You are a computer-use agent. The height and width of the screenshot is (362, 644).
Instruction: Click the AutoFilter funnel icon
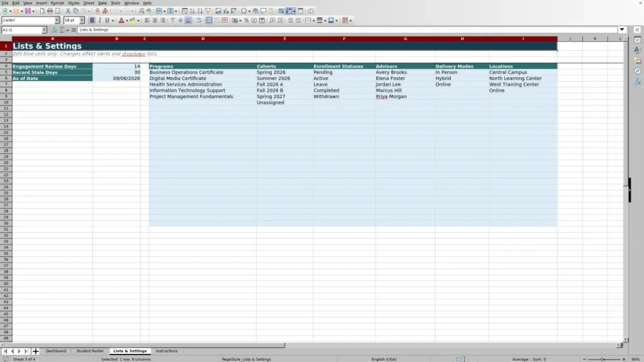208,11
